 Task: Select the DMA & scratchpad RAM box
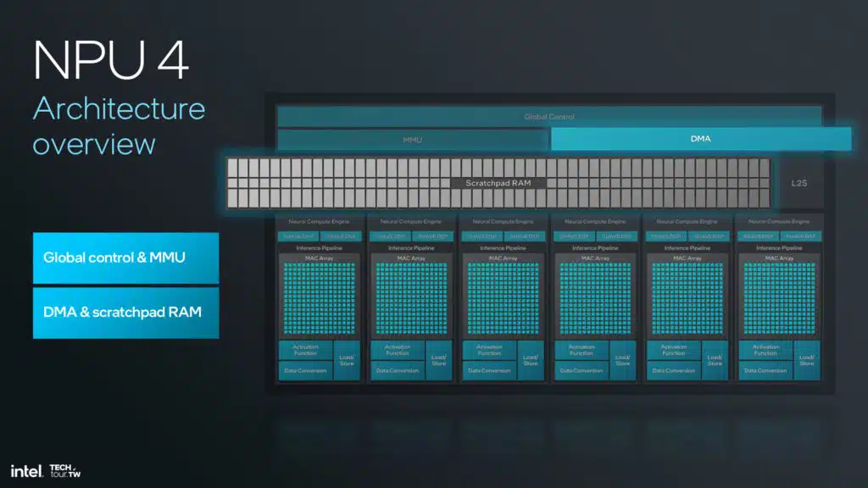125,313
